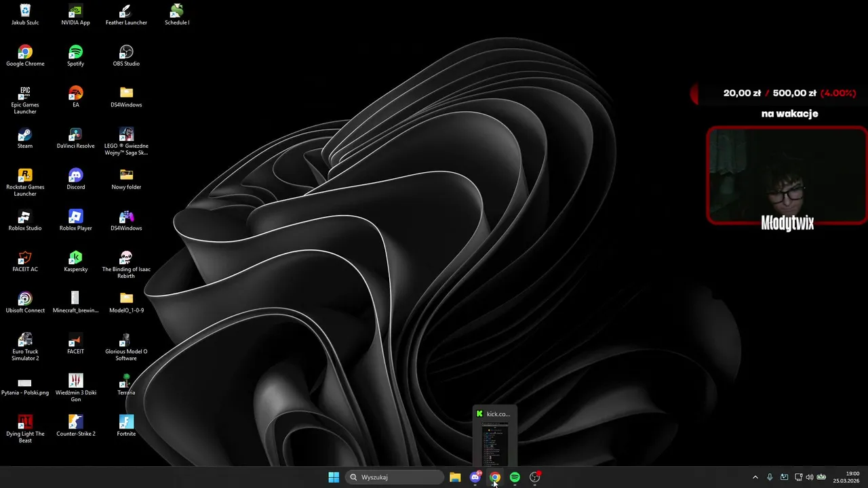Screen dimensions: 868x488
Task: Open Spotify from the taskbar
Action: pyautogui.click(x=515, y=477)
